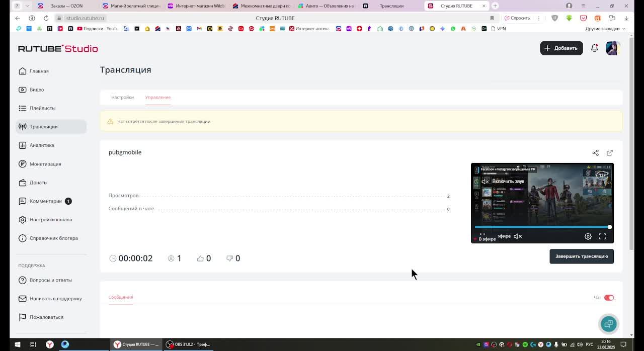Click Завершить трансляцию
The height and width of the screenshot is (351, 644).
click(582, 256)
